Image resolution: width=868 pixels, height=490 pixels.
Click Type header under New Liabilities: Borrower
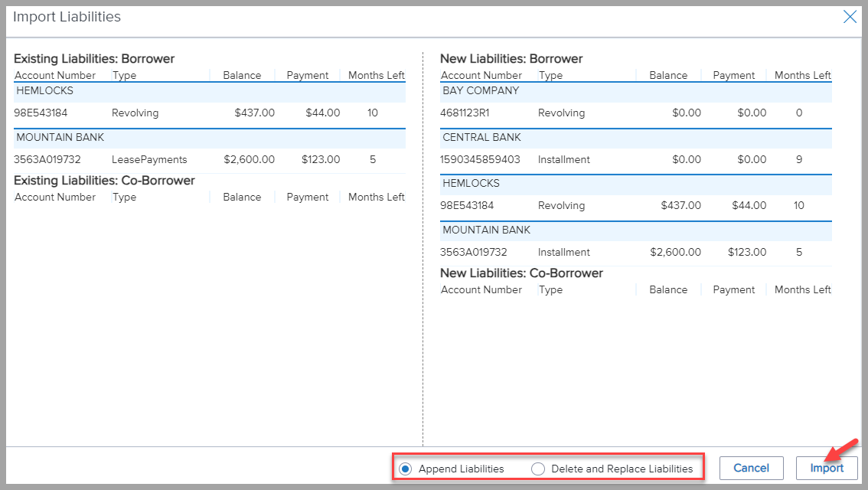pos(551,75)
